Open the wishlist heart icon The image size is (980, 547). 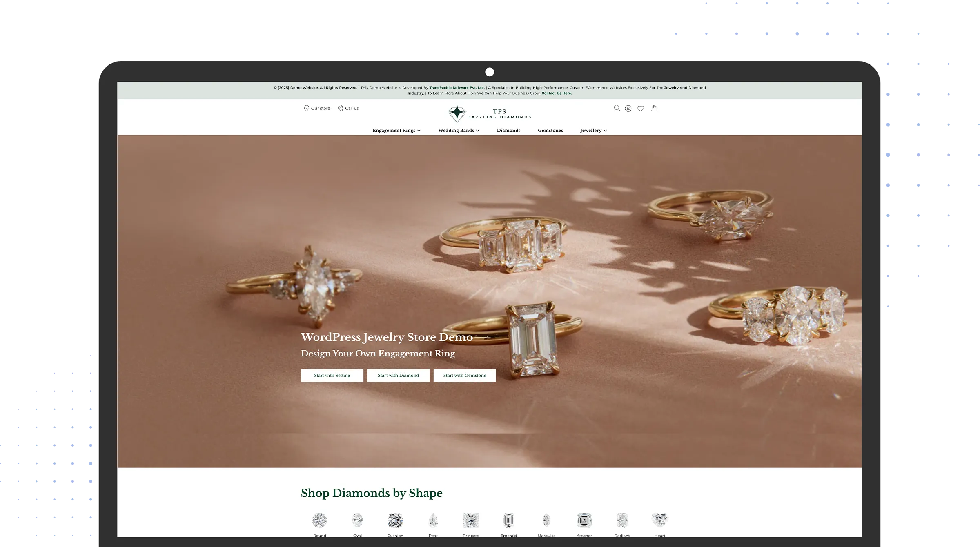[x=641, y=109]
